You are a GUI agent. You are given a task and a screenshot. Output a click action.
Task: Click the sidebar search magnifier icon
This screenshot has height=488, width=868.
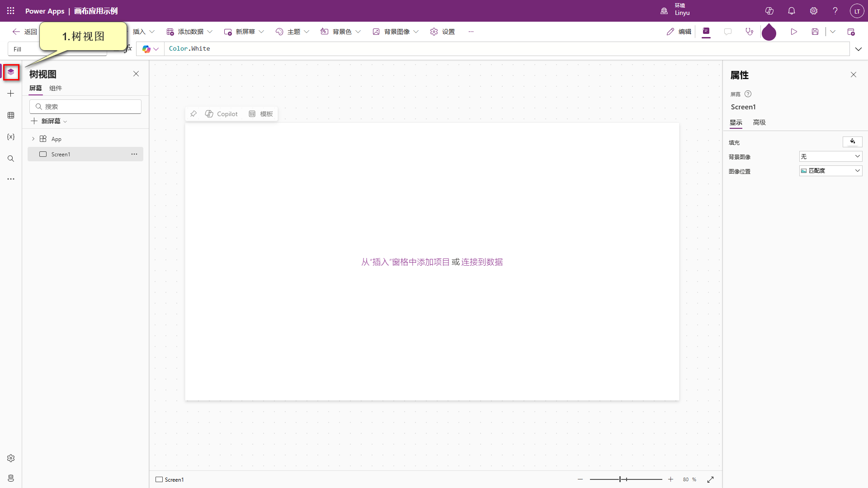[x=11, y=159]
